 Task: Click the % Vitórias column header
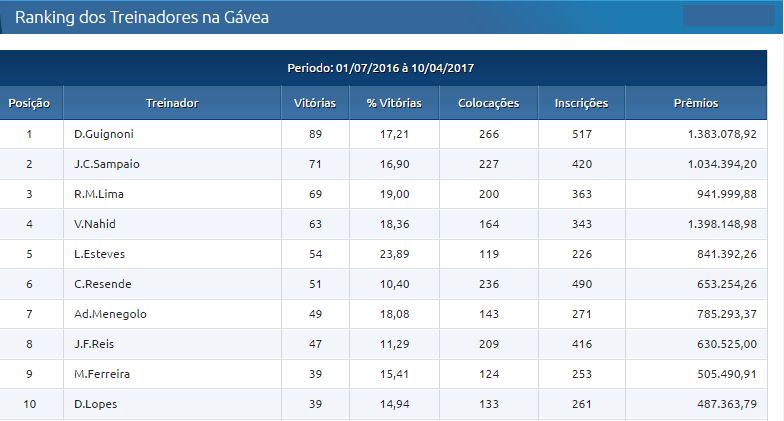[394, 103]
